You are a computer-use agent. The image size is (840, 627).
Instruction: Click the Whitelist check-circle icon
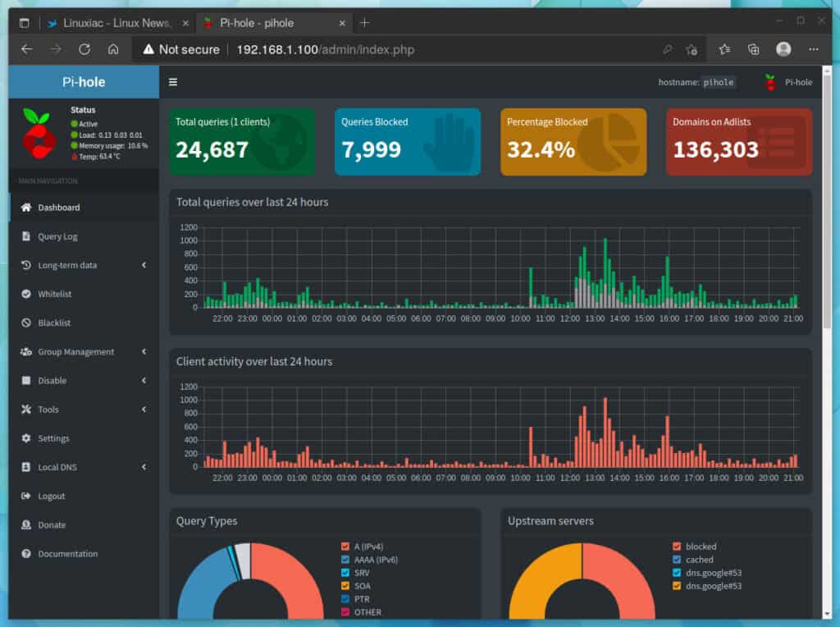[x=25, y=294]
